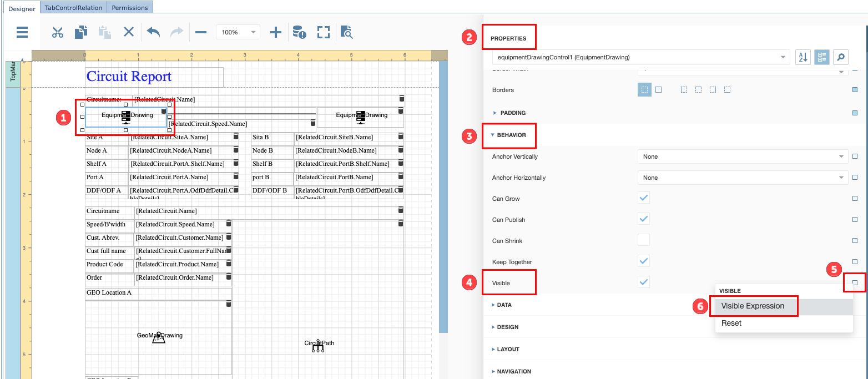This screenshot has height=379, width=868.
Task: Select the Delete (X) toolbar icon
Action: click(x=129, y=32)
